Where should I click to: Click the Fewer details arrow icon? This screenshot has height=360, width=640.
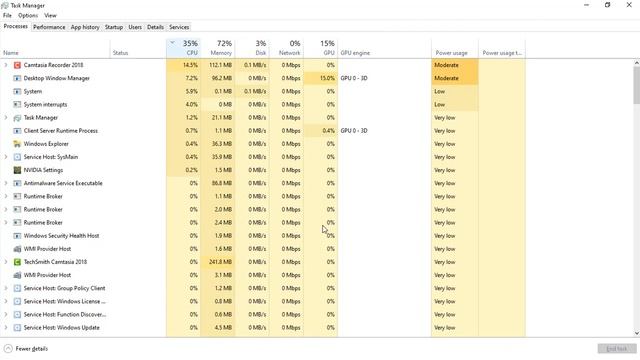pyautogui.click(x=8, y=349)
